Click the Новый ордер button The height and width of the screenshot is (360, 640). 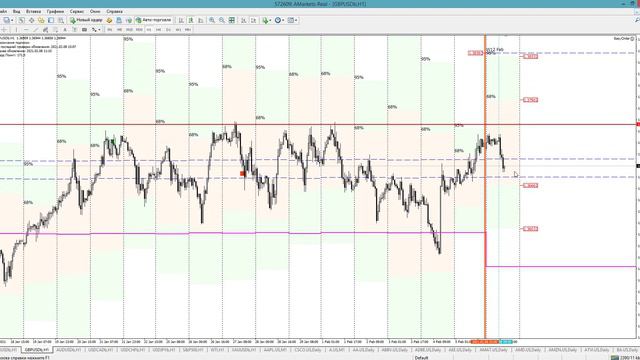click(86, 20)
